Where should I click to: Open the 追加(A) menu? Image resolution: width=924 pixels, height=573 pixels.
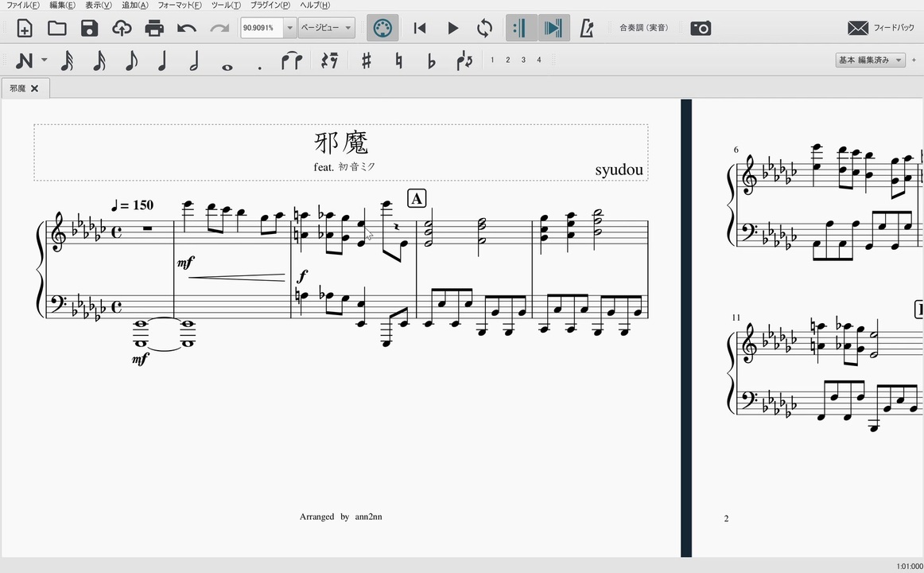[x=134, y=6]
